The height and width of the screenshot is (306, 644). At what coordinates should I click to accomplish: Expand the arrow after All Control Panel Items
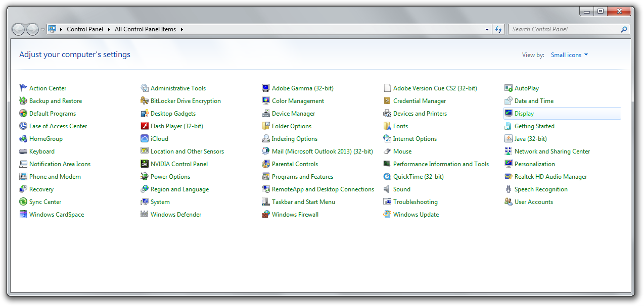(181, 29)
